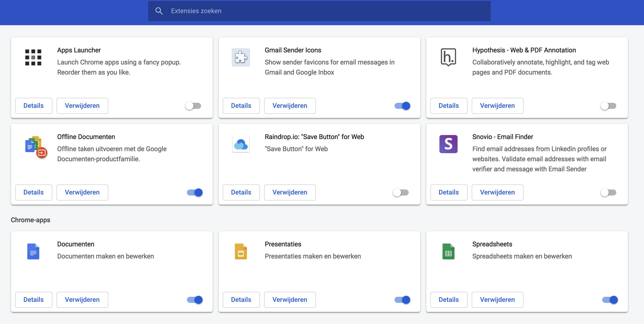Disable the Spreadsheets app toggle
This screenshot has height=324, width=644.
click(x=610, y=300)
